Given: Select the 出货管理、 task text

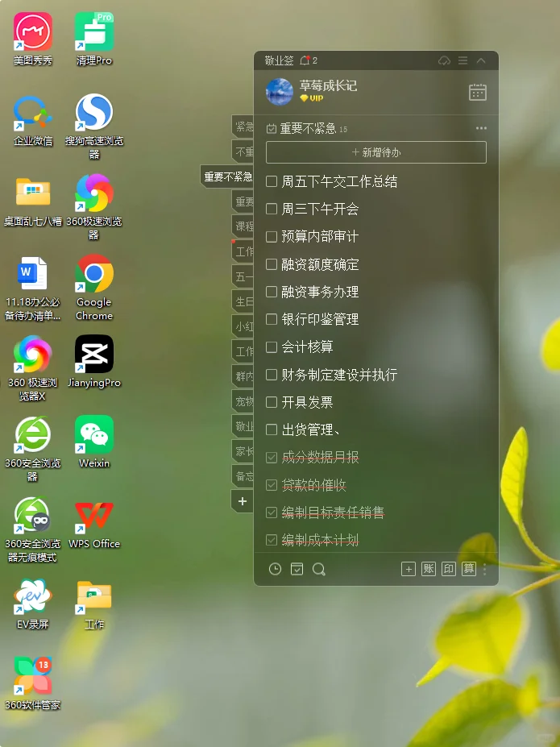Looking at the screenshot, I should tap(312, 430).
